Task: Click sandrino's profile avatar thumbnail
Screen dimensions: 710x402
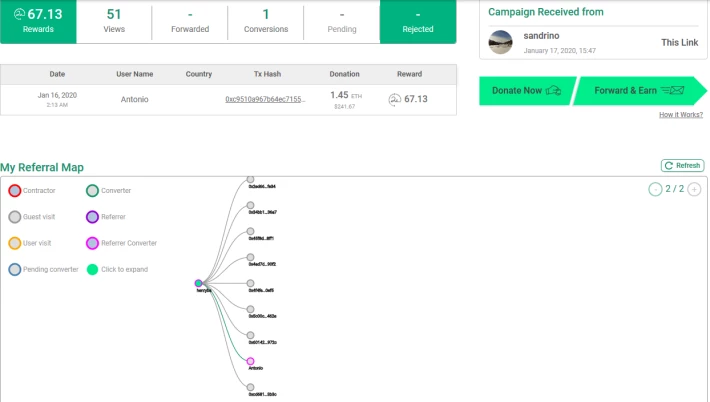Action: click(x=501, y=42)
